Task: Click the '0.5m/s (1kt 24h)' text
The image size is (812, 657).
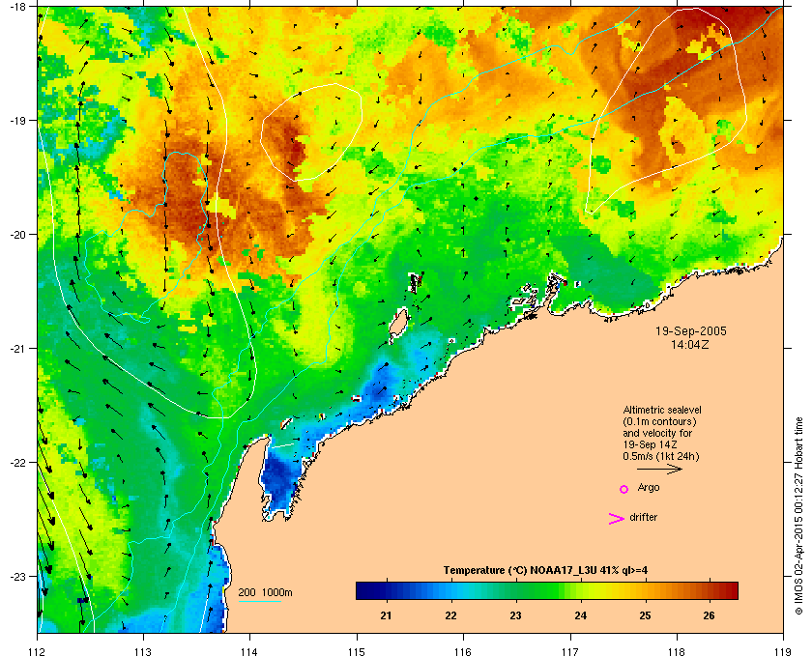Action: click(x=661, y=456)
